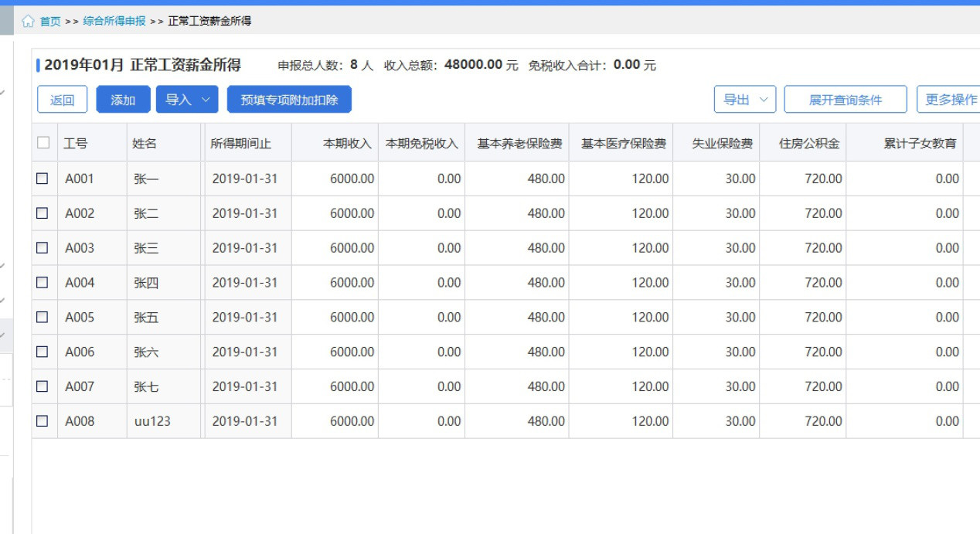Image resolution: width=980 pixels, height=534 pixels.
Task: Click the 基本医疗保险费 column header
Action: click(621, 143)
